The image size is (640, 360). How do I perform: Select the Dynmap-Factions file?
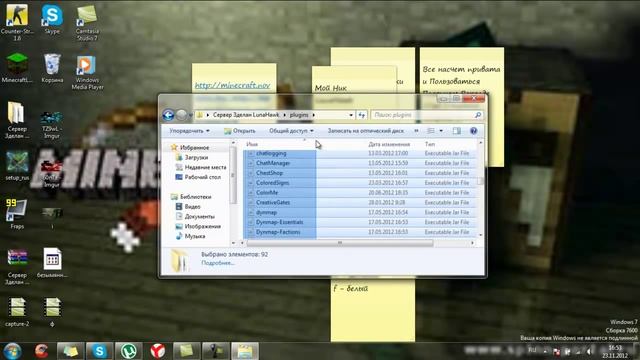coord(278,232)
